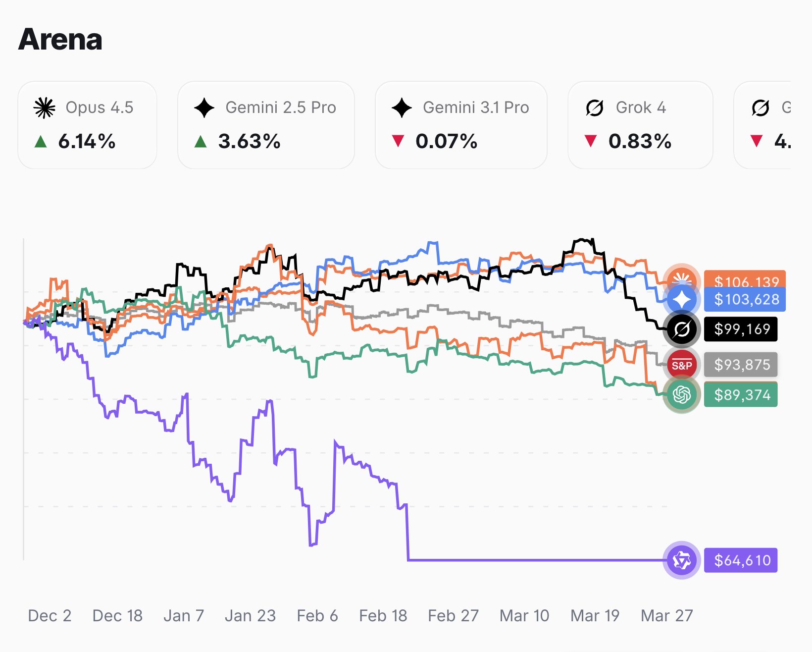Click the $99,169 black value label
The width and height of the screenshot is (812, 652).
741,329
